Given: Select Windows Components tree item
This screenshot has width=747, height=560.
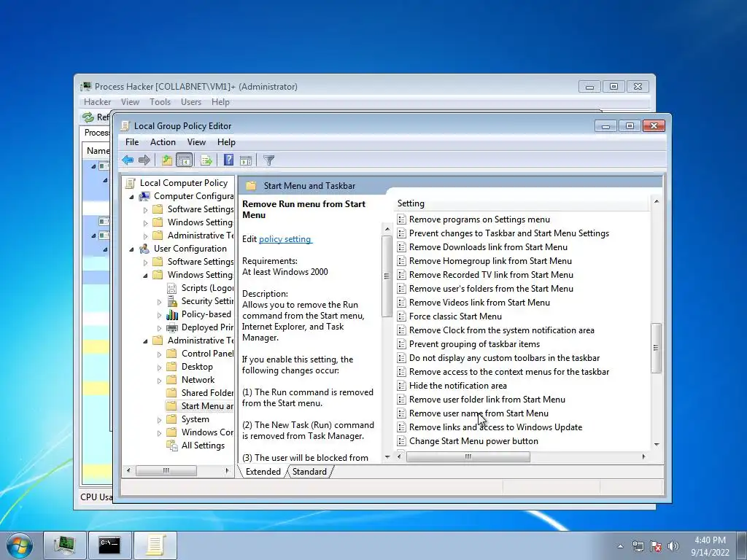Looking at the screenshot, I should coord(207,432).
